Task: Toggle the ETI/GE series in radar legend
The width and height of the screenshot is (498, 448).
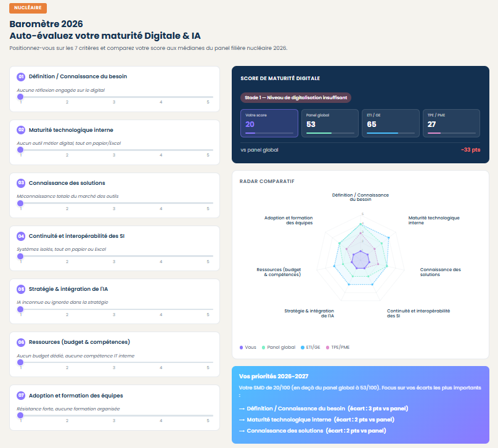Action: point(310,348)
